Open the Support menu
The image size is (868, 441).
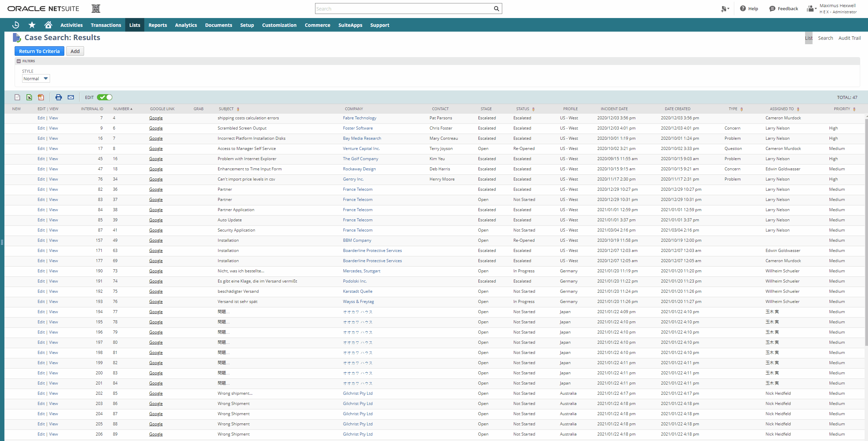click(x=380, y=25)
